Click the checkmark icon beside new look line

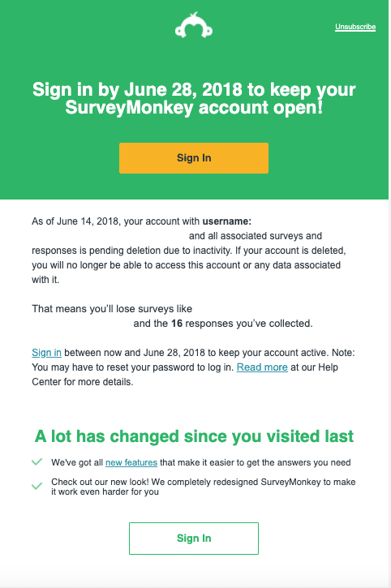[x=37, y=487]
